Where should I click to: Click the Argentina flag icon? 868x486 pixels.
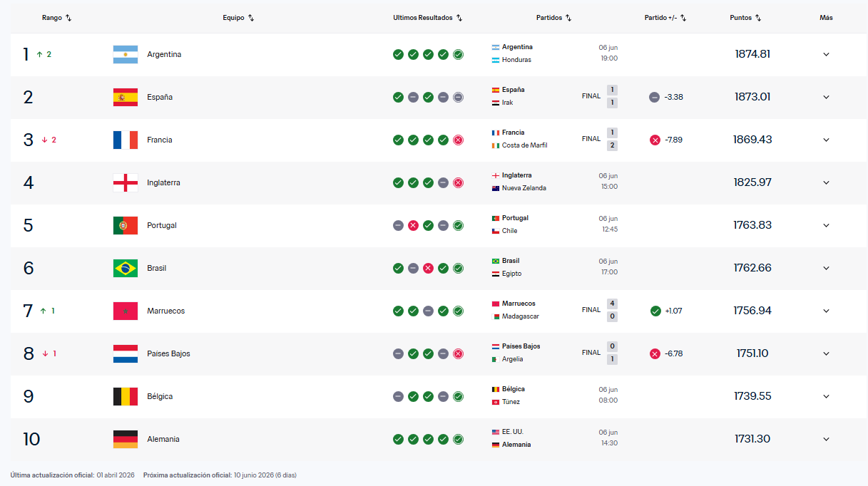(126, 55)
